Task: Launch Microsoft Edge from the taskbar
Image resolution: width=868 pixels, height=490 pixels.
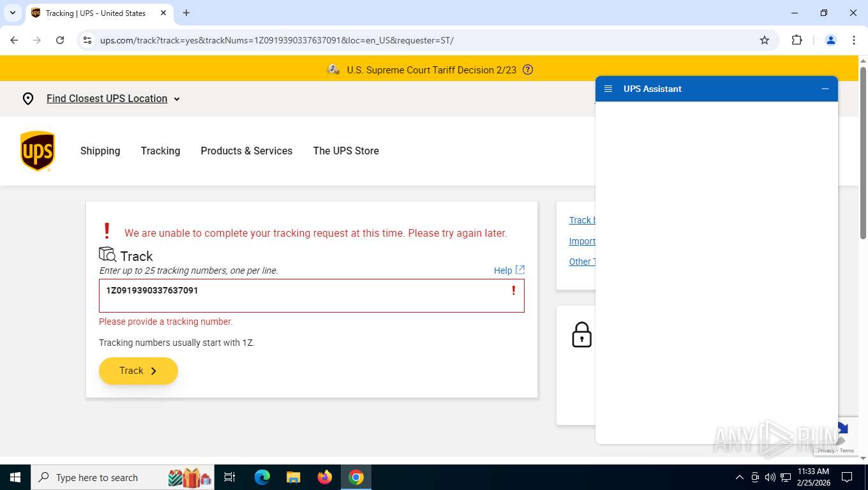Action: click(x=262, y=477)
